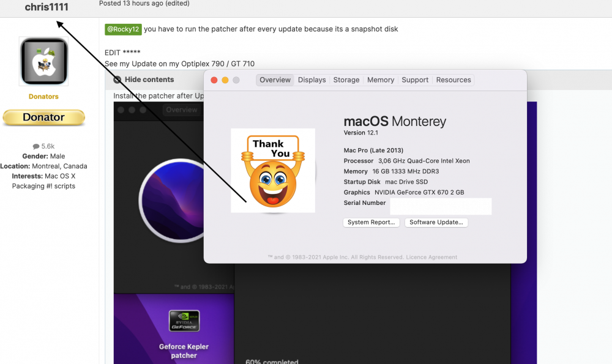Image resolution: width=612 pixels, height=364 pixels.
Task: Click the chris1111 avatar image
Action: [x=43, y=61]
